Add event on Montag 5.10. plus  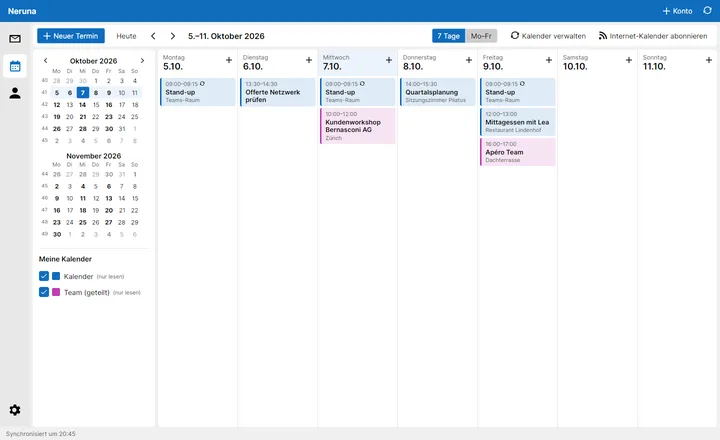pyautogui.click(x=229, y=60)
